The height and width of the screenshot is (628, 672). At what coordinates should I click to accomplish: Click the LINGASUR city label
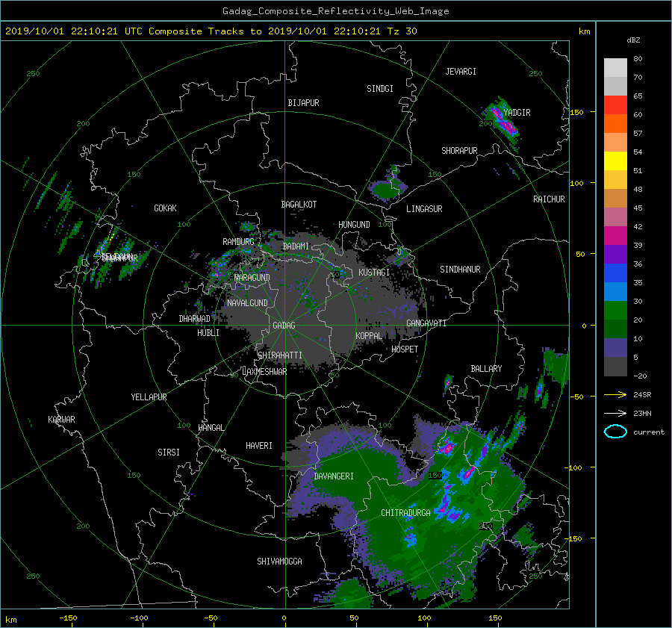[x=424, y=209]
